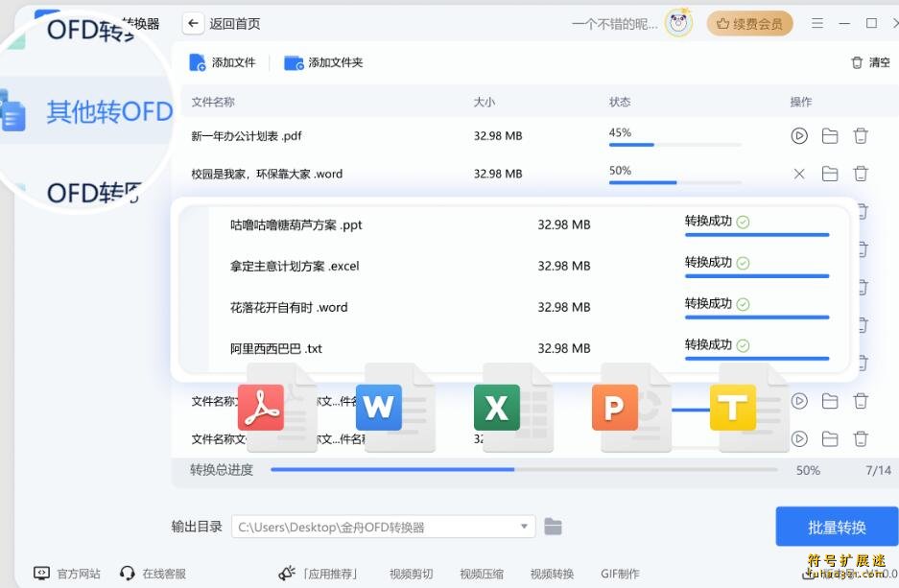
Task: Open folder icon next to output directory field
Action: click(x=554, y=526)
